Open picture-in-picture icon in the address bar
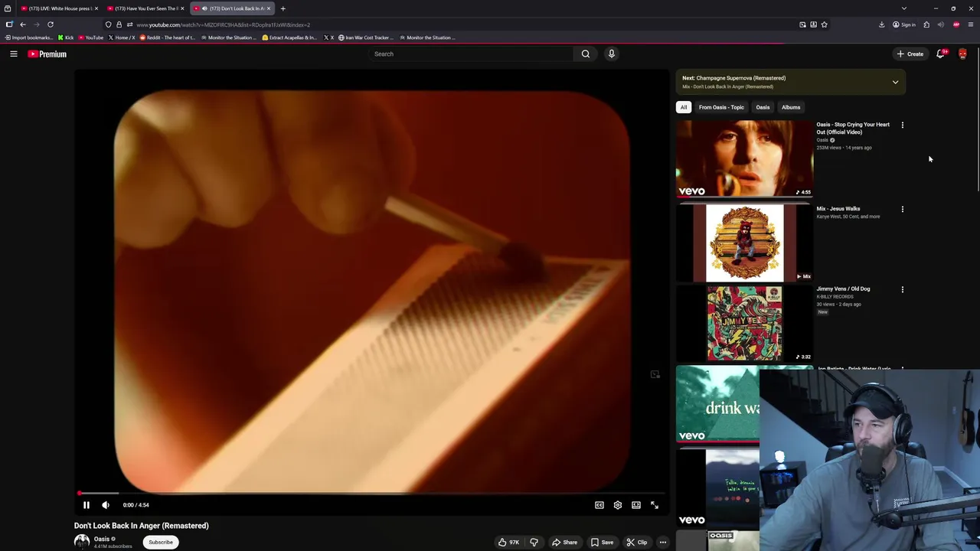This screenshot has height=551, width=980. coord(802,24)
